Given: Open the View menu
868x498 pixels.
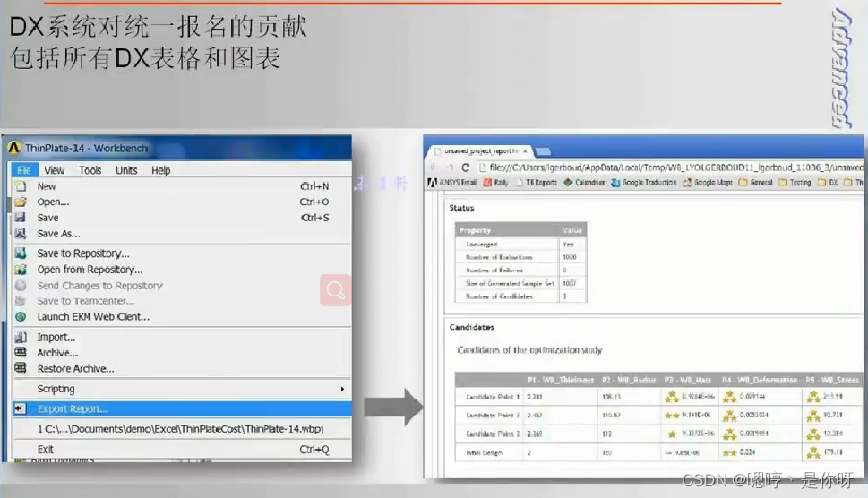Looking at the screenshot, I should pyautogui.click(x=55, y=170).
